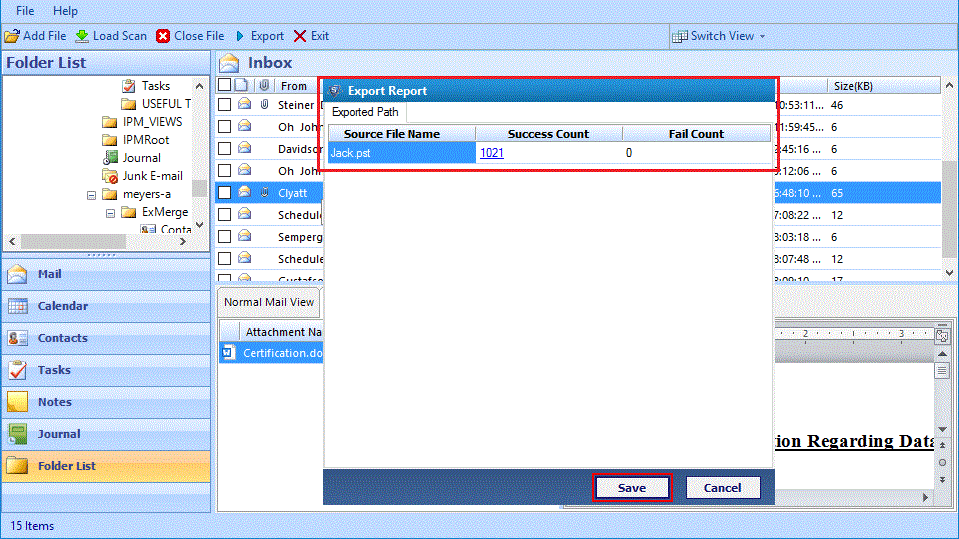Check the Clyatt email row checkbox
This screenshot has height=539, width=959.
(x=225, y=192)
